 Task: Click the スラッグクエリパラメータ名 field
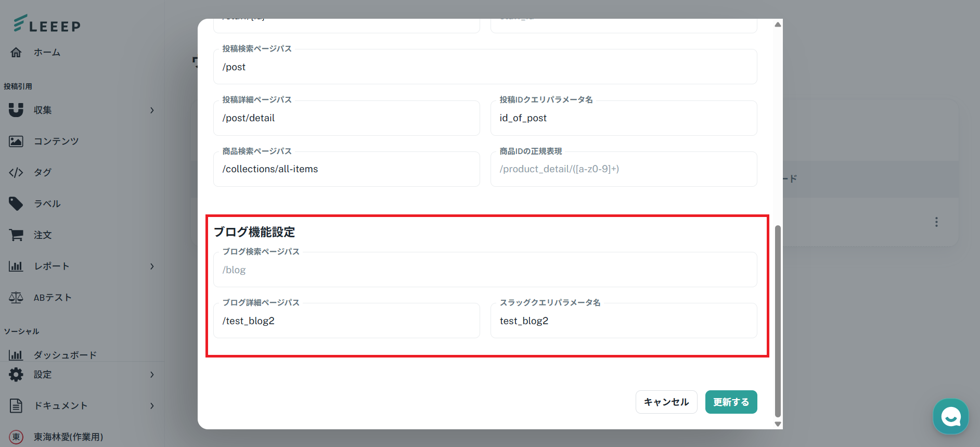623,321
